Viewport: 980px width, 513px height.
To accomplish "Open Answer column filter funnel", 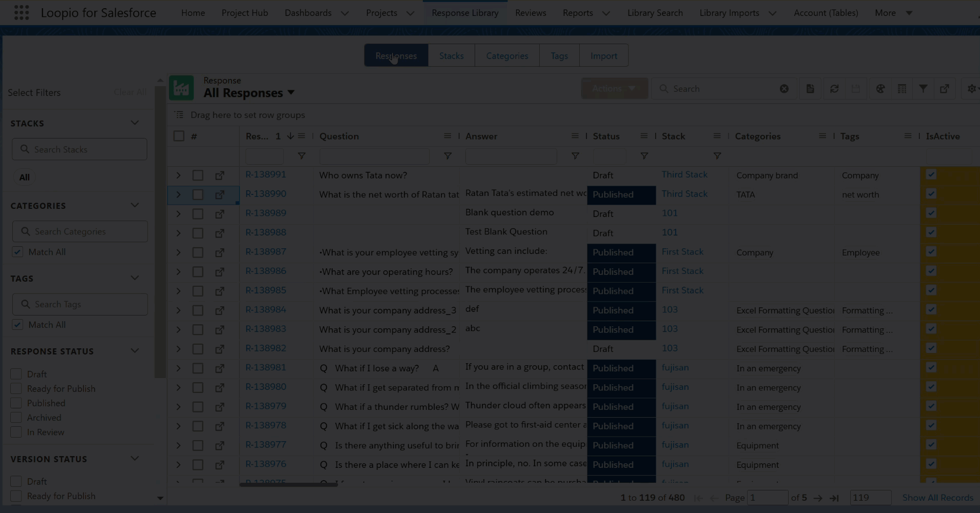I will click(575, 155).
